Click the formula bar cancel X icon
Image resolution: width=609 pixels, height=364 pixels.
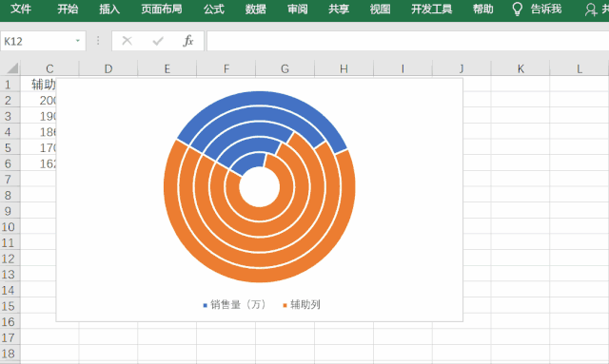[x=127, y=41]
